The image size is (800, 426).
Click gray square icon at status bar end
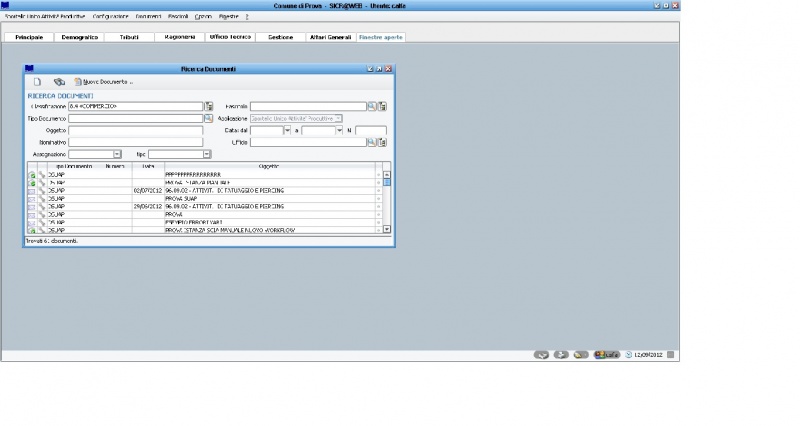click(670, 355)
